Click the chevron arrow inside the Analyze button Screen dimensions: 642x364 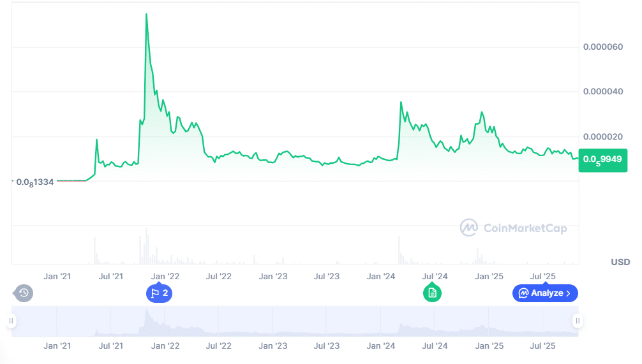pos(568,293)
